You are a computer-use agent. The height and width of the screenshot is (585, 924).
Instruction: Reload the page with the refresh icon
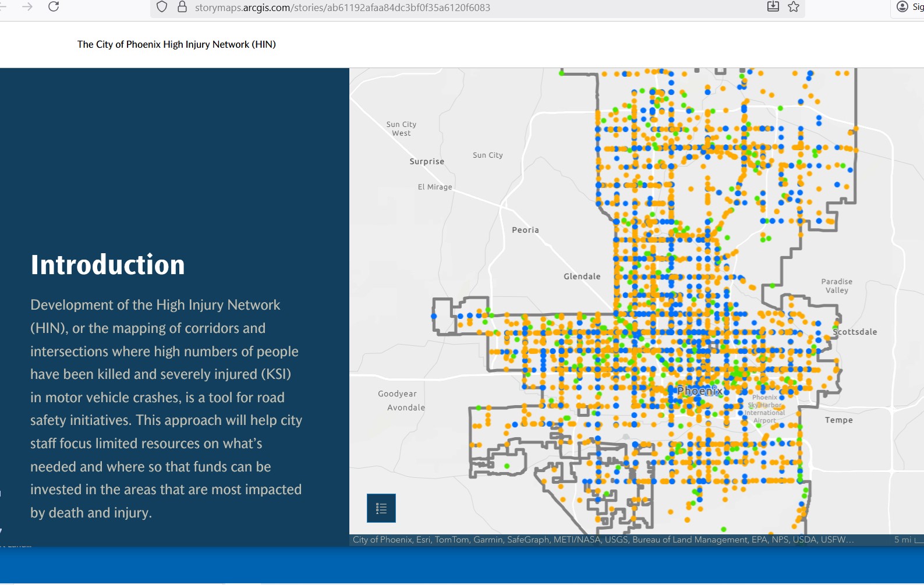tap(54, 7)
